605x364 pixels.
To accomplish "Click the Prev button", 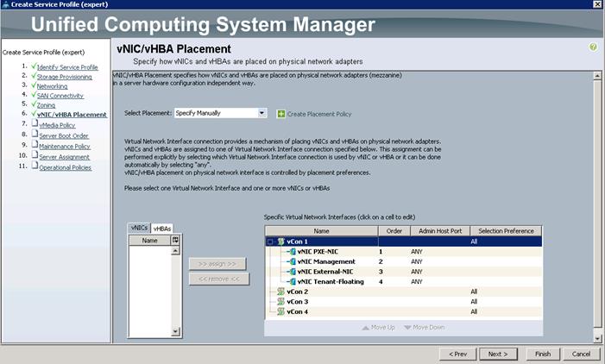I will (458, 354).
